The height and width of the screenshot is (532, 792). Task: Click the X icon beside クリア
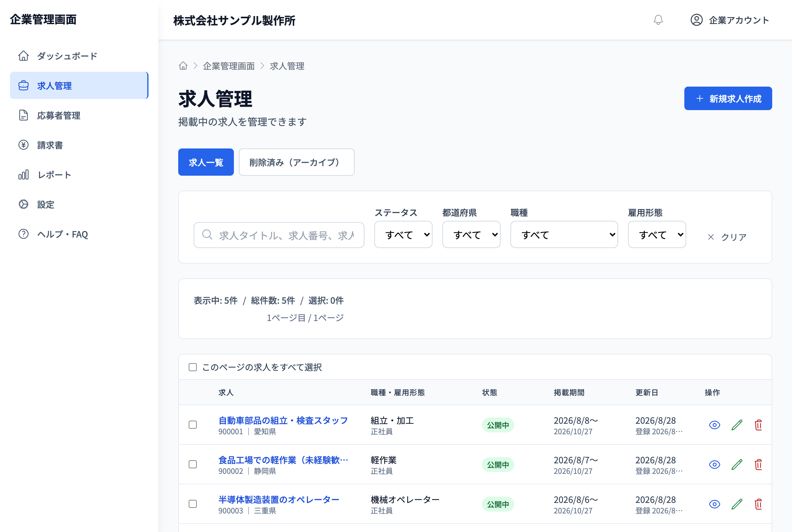click(x=711, y=237)
